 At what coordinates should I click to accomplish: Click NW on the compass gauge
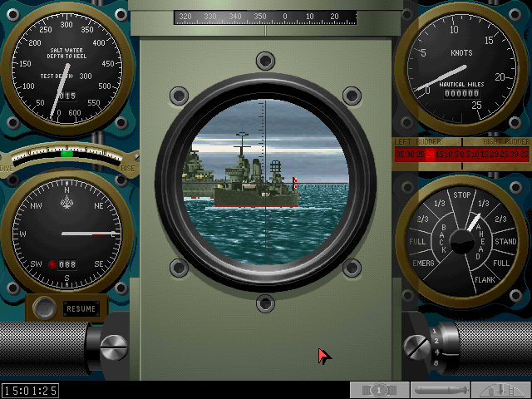[x=36, y=205]
